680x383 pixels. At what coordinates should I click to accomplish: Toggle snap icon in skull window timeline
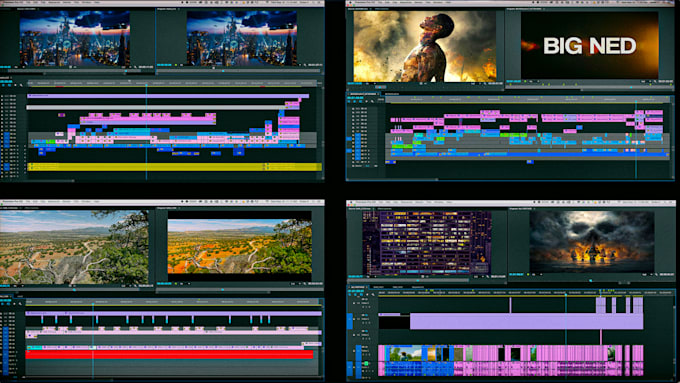[355, 295]
